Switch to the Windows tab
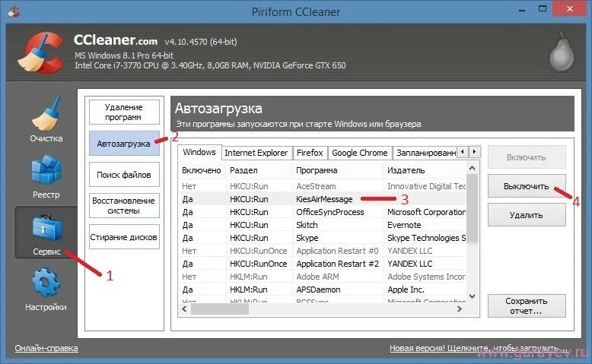The image size is (592, 364). [x=199, y=152]
